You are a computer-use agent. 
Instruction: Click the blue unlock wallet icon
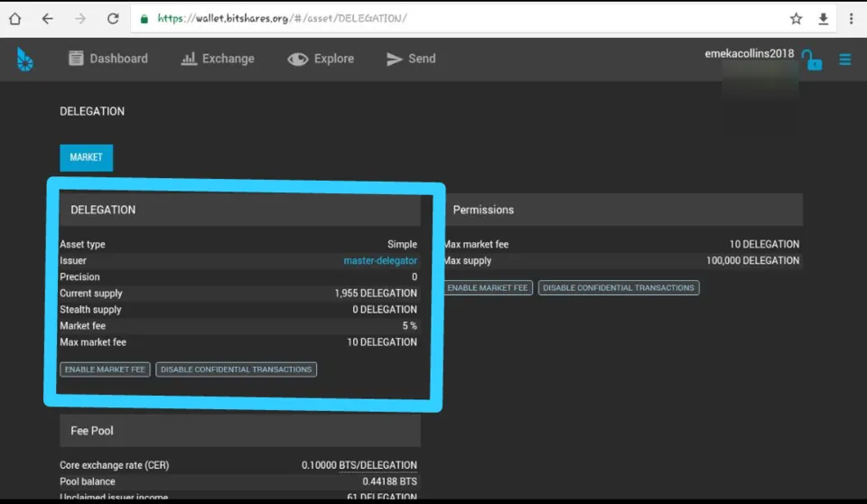812,60
